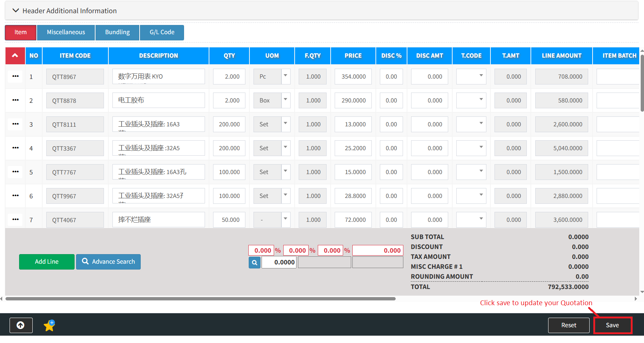
Task: Open three-dots menu for item QTT7767
Action: [15, 172]
